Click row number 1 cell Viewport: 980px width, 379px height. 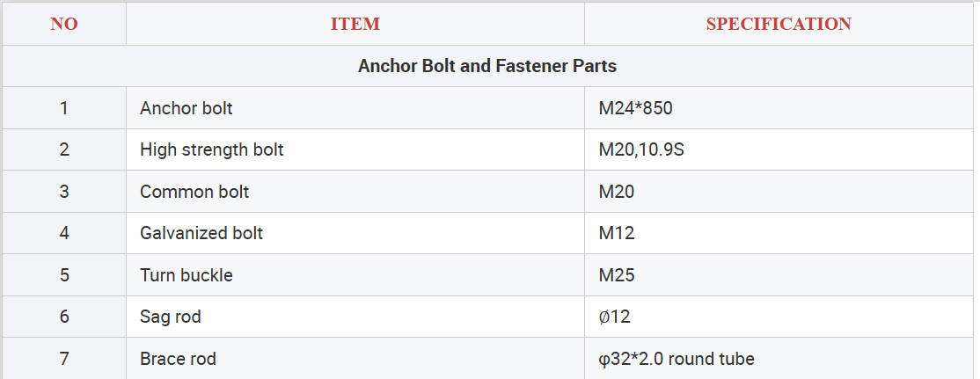click(x=64, y=108)
